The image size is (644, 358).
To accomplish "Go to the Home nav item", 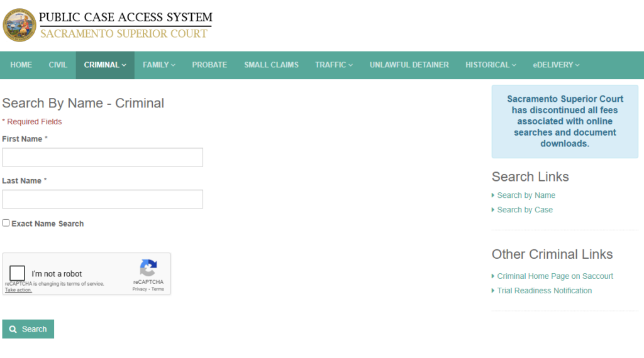I will [21, 65].
